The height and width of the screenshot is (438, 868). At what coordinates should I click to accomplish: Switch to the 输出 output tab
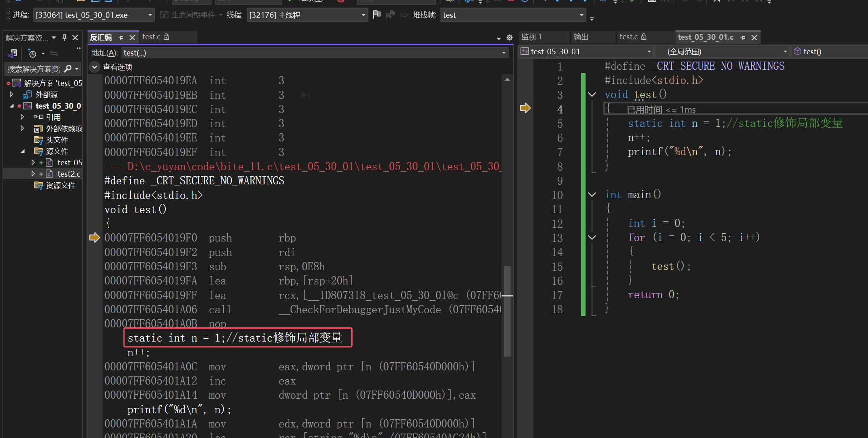point(581,37)
